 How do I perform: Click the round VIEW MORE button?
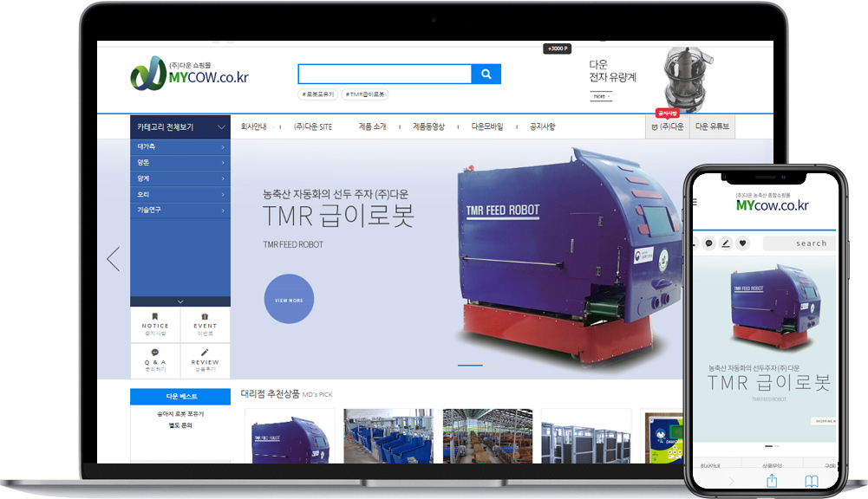(x=289, y=299)
